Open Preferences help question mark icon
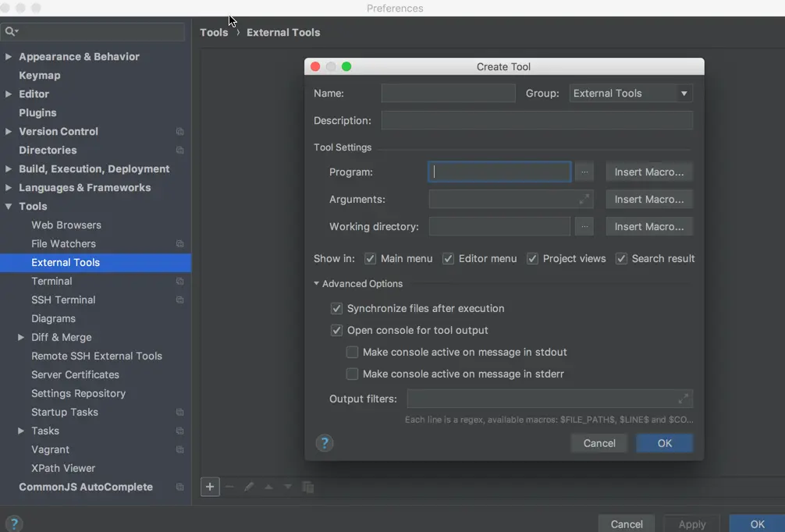785x532 pixels. [x=14, y=523]
